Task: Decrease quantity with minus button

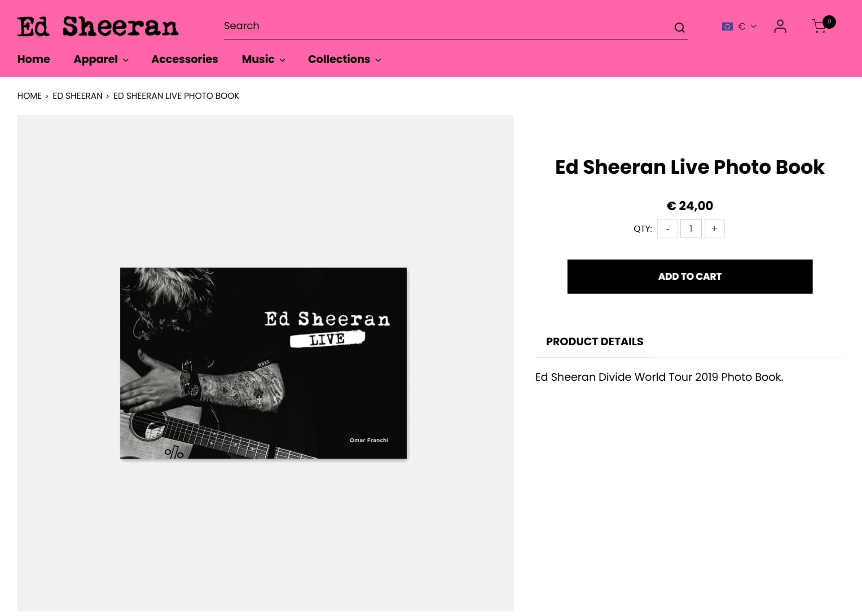Action: pyautogui.click(x=668, y=229)
